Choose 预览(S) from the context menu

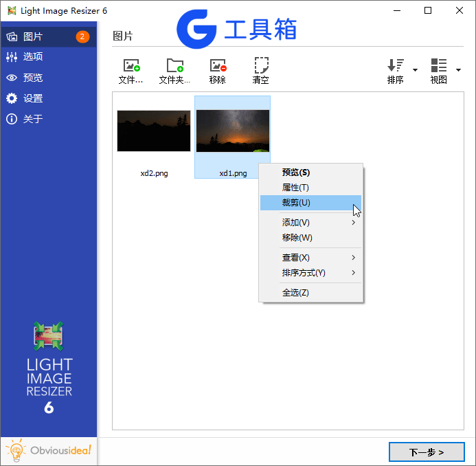tap(311, 173)
